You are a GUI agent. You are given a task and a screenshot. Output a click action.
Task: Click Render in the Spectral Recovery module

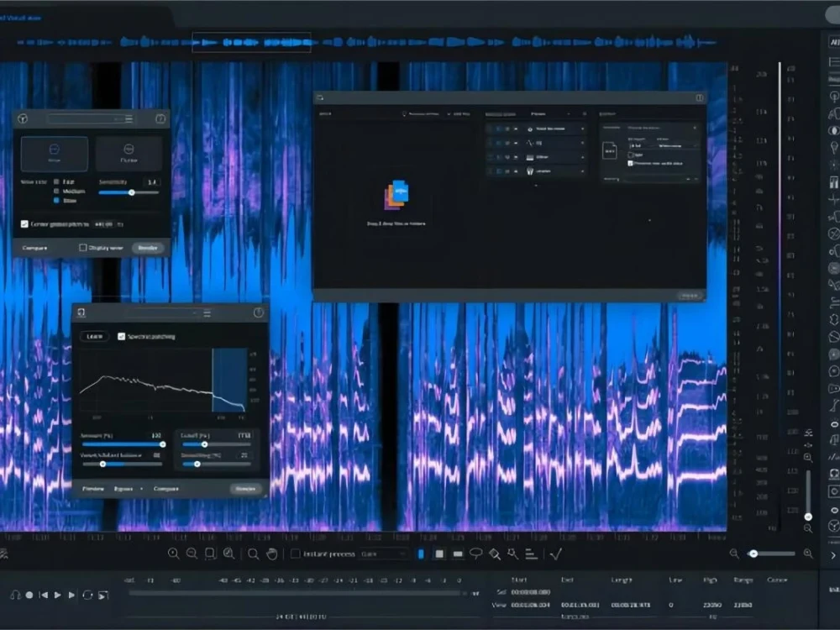(x=246, y=489)
